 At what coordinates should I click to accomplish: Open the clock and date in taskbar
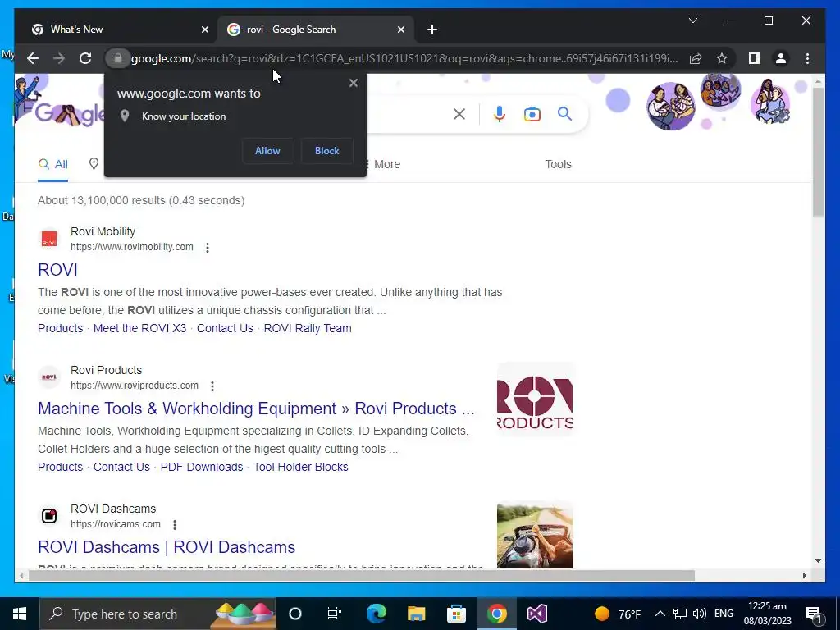pyautogui.click(x=767, y=614)
